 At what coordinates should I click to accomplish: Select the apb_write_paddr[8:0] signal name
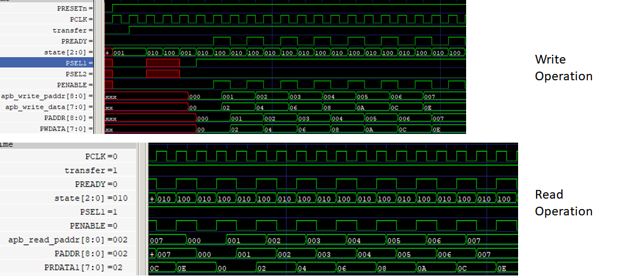click(46, 96)
